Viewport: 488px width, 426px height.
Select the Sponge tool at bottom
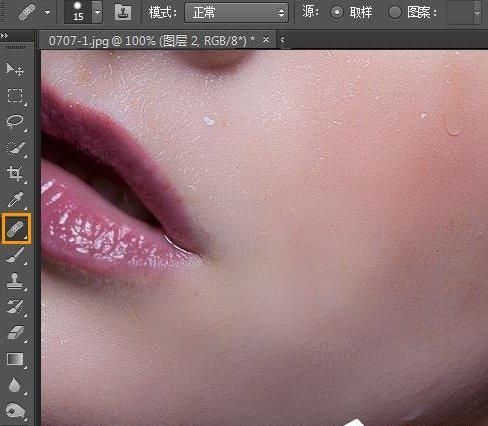pyautogui.click(x=15, y=411)
